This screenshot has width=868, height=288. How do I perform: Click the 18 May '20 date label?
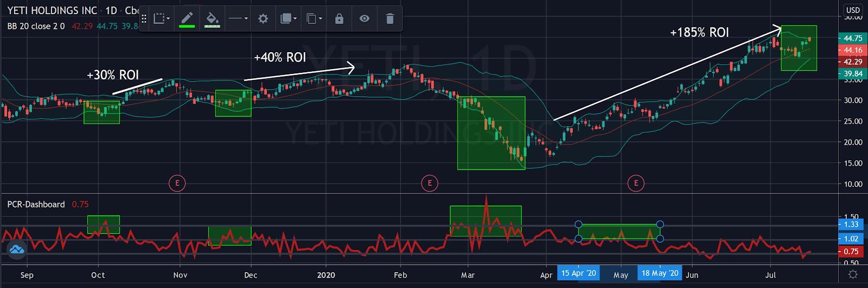pos(660,273)
